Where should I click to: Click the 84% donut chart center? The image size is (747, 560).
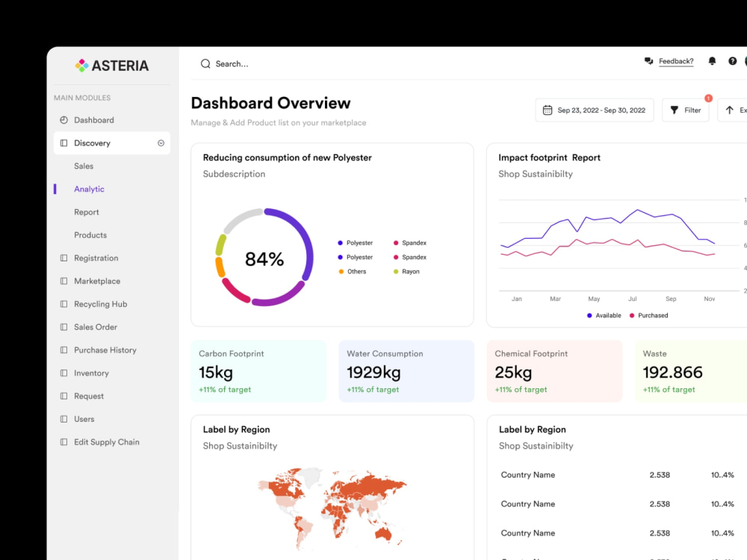(264, 259)
